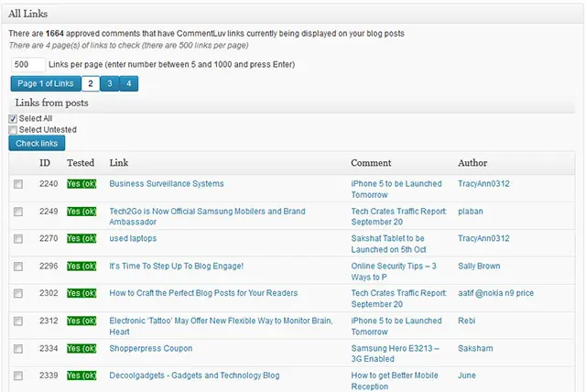Open Tech2Go Samsung Mobilers Brand Ambassador link
The image size is (586, 392).
coord(208,216)
